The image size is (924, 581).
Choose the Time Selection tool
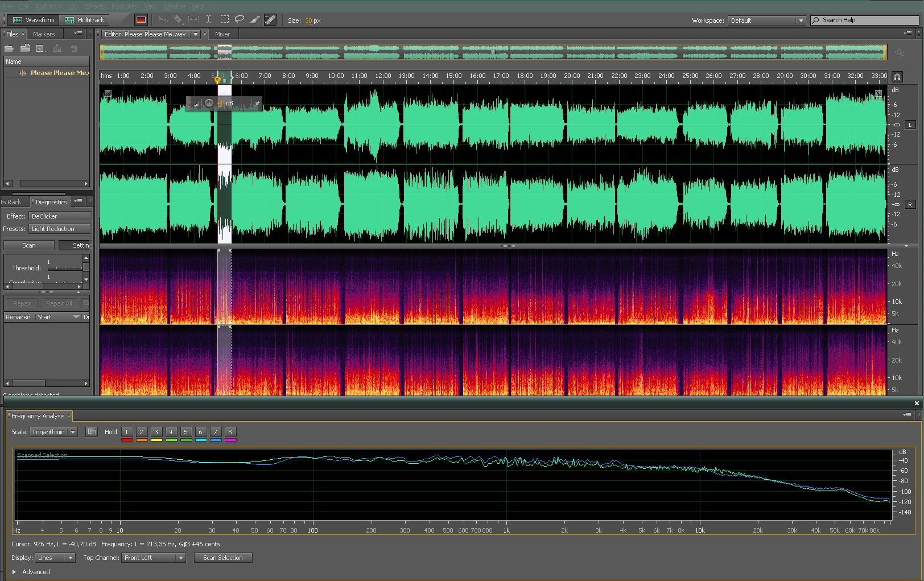[x=209, y=20]
